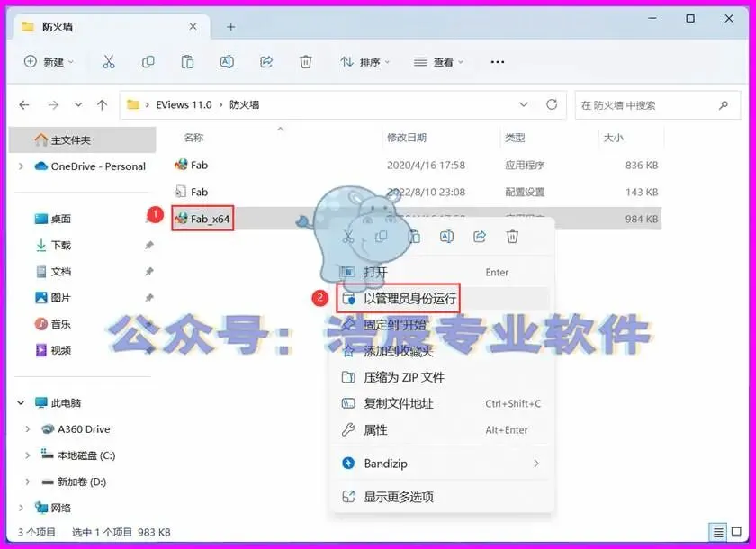Image resolution: width=756 pixels, height=549 pixels.
Task: Switch to large icons view in status bar
Action: [x=736, y=532]
